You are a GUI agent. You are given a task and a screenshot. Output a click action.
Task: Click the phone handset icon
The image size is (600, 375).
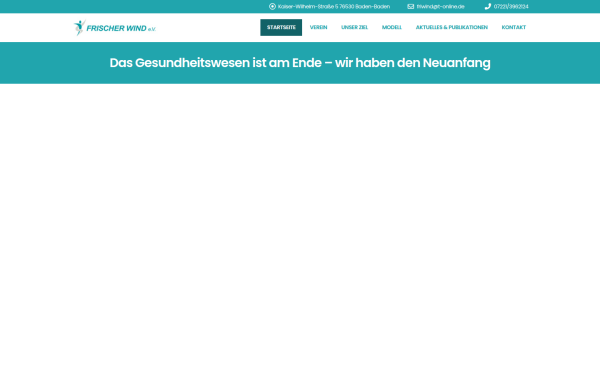pos(488,7)
